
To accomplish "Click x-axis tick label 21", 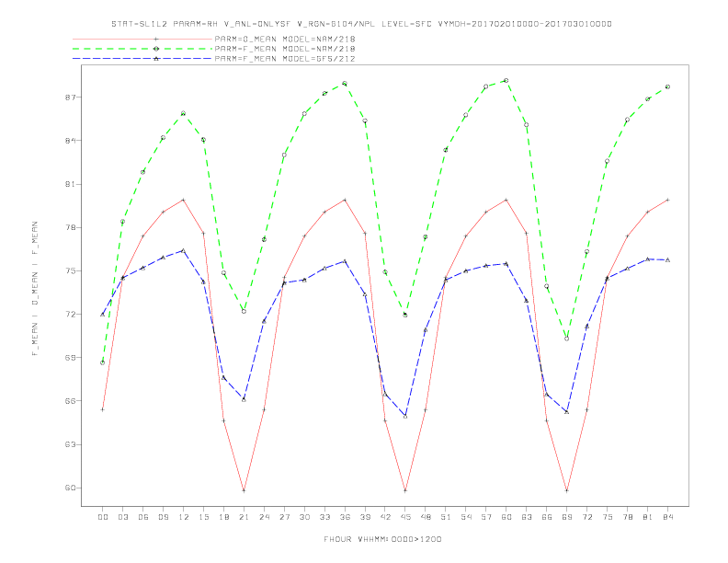I will (244, 517).
